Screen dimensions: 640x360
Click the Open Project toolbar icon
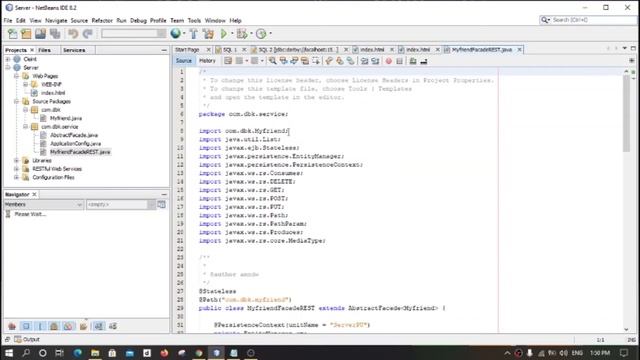[x=40, y=34]
